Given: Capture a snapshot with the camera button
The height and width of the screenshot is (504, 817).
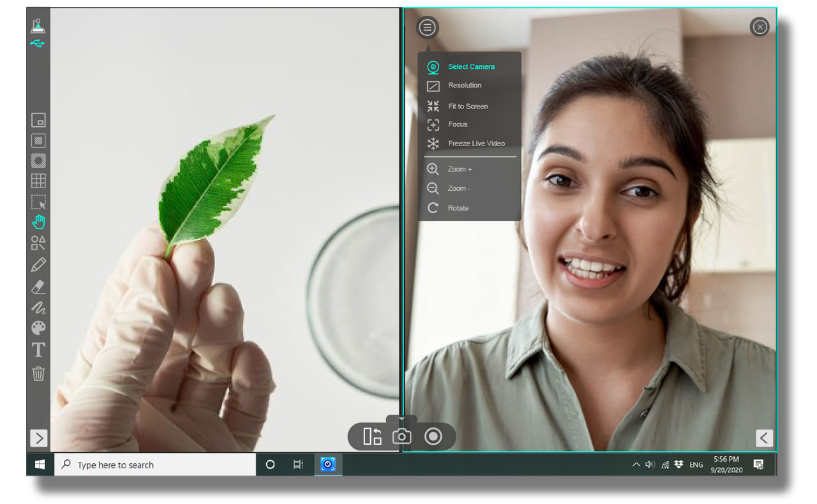Looking at the screenshot, I should click(401, 436).
